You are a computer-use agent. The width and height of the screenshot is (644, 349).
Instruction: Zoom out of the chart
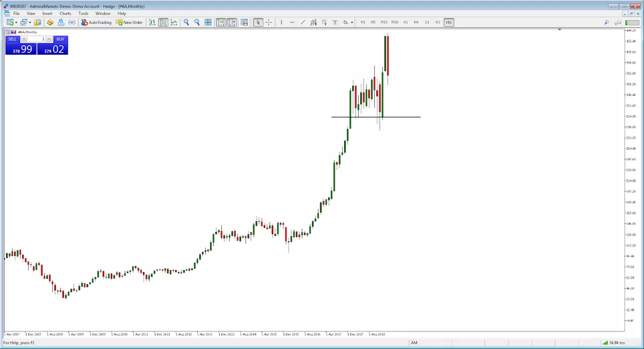point(197,22)
